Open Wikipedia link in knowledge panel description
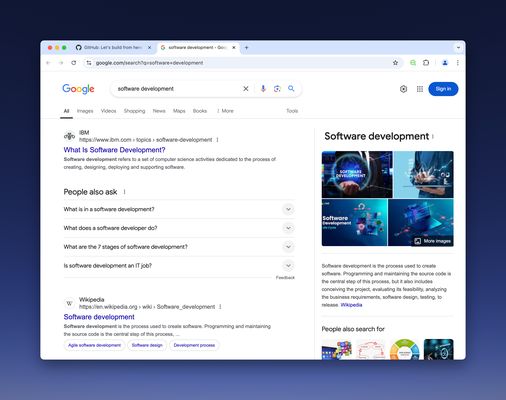This screenshot has height=400, width=506. (x=351, y=305)
